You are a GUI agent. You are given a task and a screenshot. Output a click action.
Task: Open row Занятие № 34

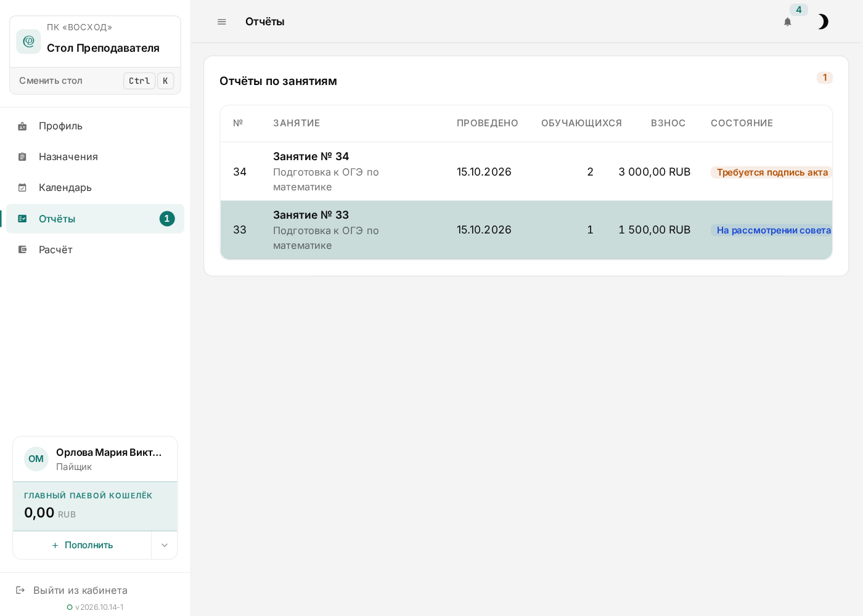[526, 172]
